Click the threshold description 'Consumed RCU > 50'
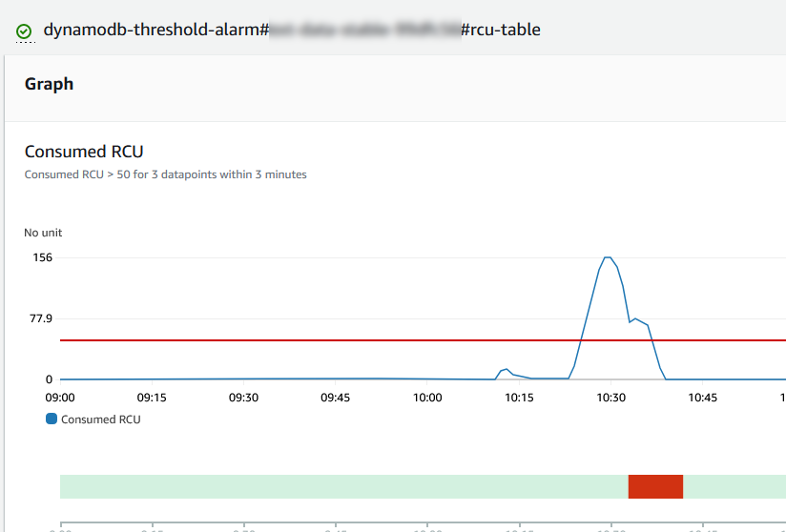786x532 pixels. click(165, 174)
